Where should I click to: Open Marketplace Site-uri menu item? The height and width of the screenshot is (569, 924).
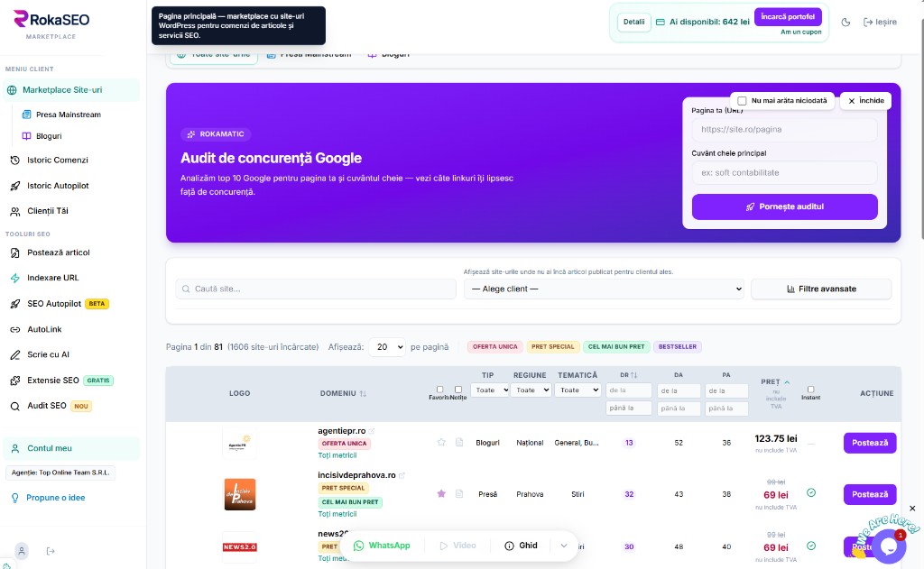point(71,90)
